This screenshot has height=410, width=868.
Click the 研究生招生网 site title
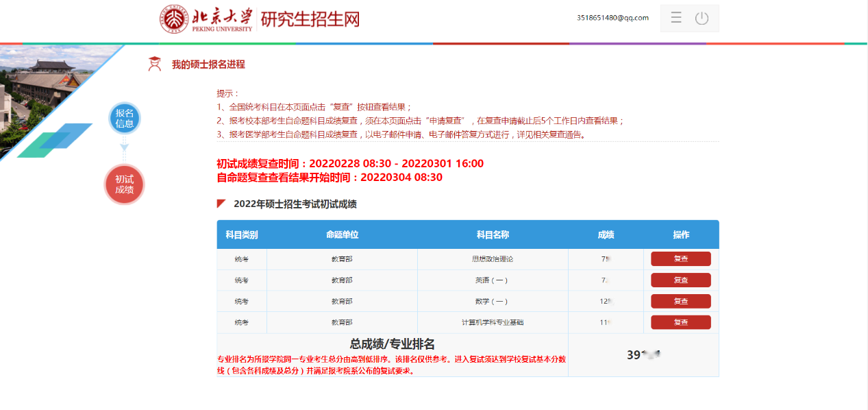tap(310, 19)
